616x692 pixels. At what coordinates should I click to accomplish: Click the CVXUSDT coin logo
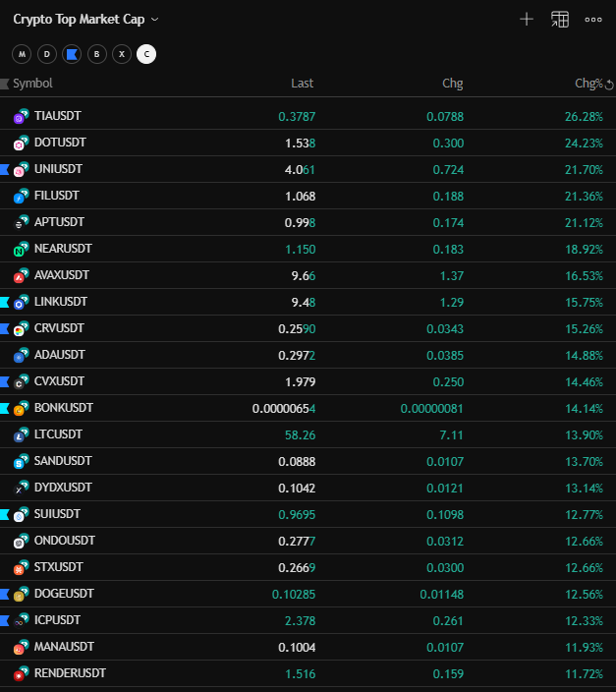[x=21, y=381]
